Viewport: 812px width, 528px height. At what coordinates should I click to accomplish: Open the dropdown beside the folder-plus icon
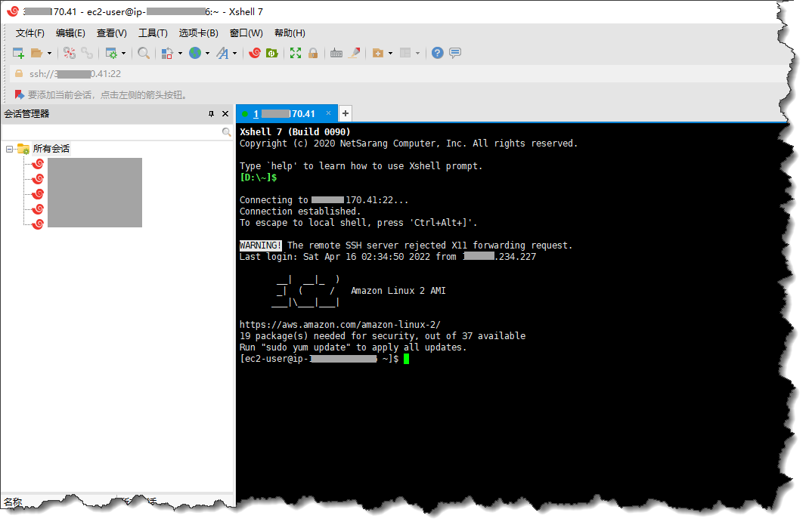390,53
